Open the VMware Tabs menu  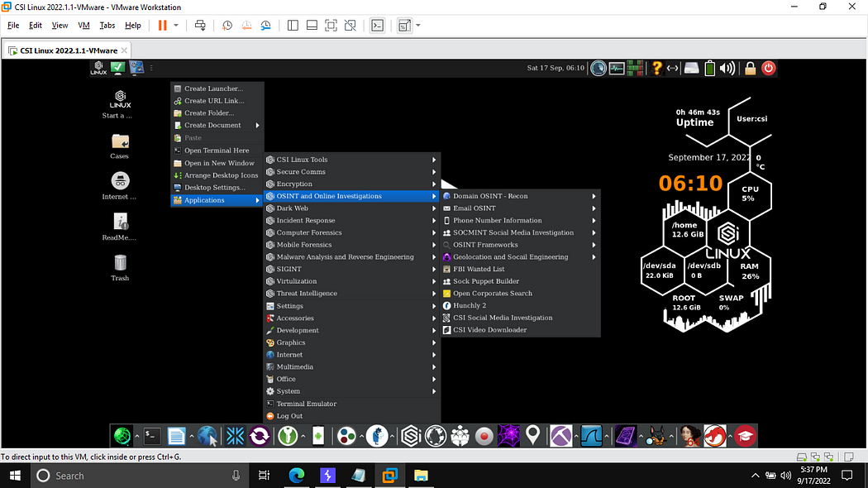pyautogui.click(x=107, y=26)
